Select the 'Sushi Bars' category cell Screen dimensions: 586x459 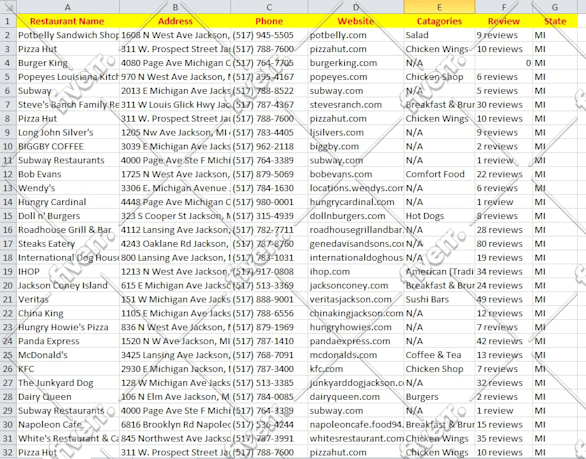coord(440,299)
